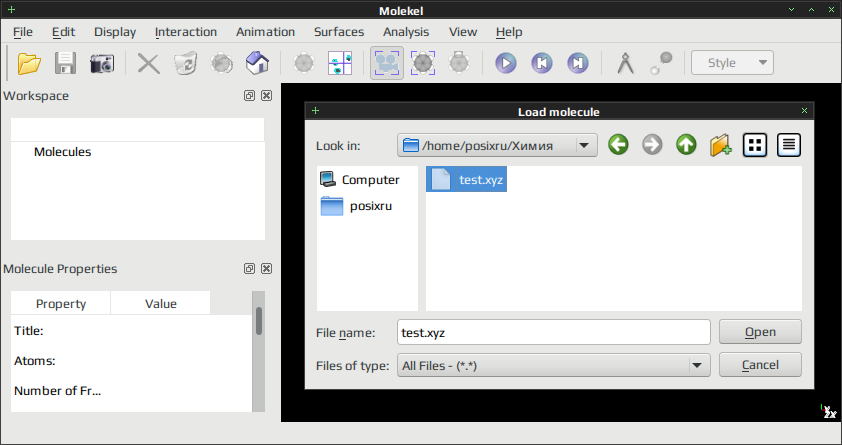The image size is (842, 445).
Task: Click the step backward animation button
Action: pyautogui.click(x=542, y=63)
